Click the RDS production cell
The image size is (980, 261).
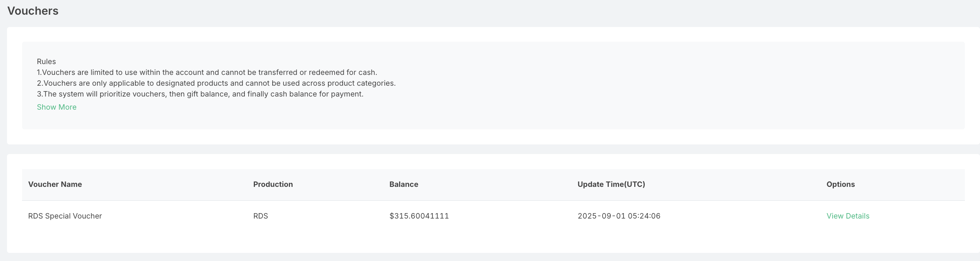tap(260, 216)
